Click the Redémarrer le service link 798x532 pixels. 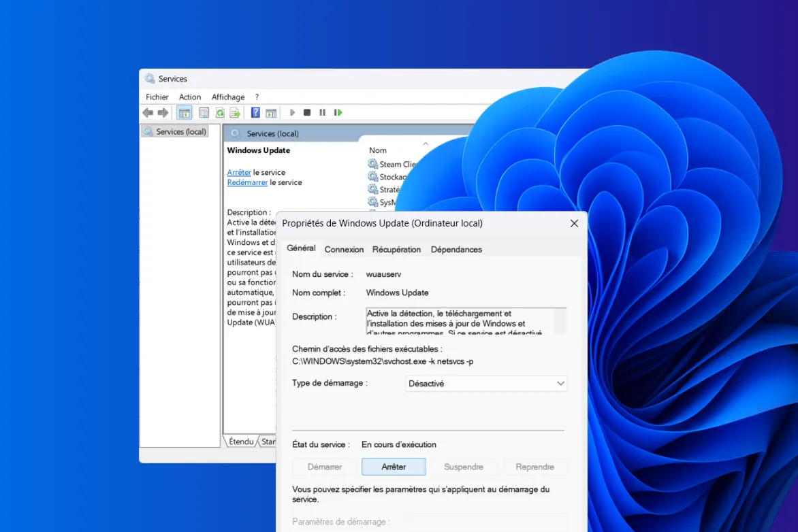[247, 183]
